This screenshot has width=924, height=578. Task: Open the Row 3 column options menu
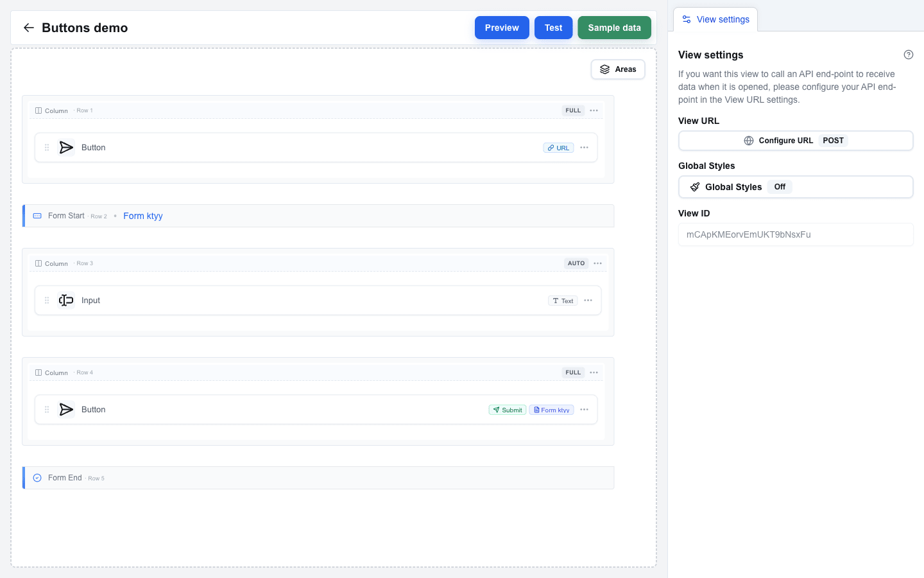point(598,263)
